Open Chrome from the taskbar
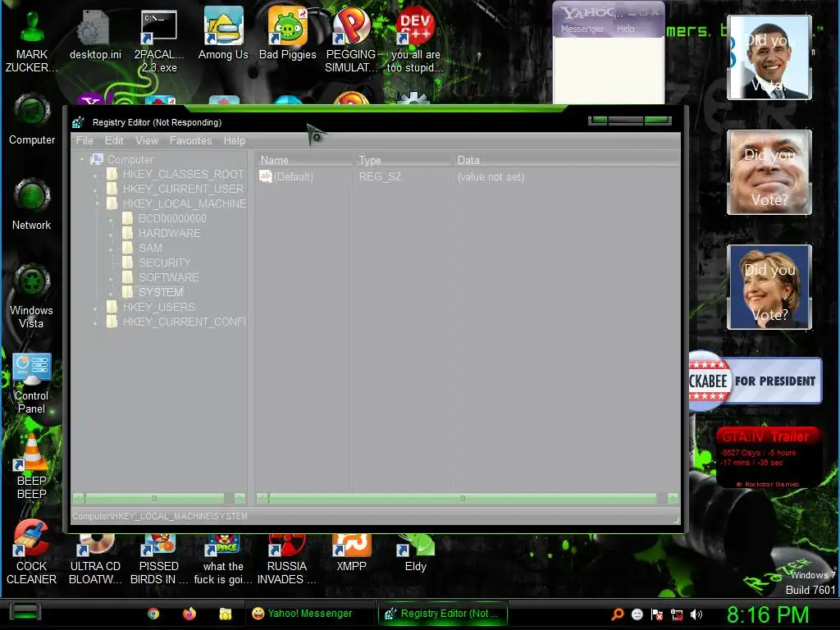The width and height of the screenshot is (840, 630). click(153, 614)
